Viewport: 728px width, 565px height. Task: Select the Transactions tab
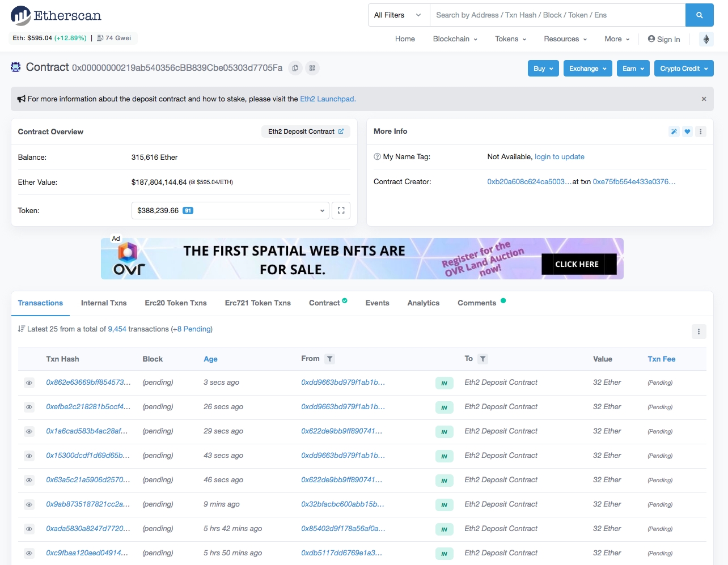click(x=40, y=303)
